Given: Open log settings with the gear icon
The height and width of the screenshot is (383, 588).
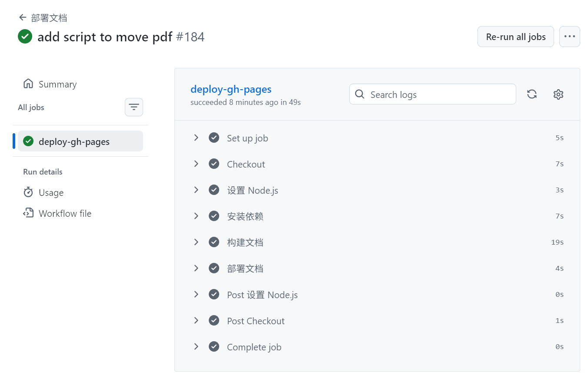Looking at the screenshot, I should tap(558, 94).
